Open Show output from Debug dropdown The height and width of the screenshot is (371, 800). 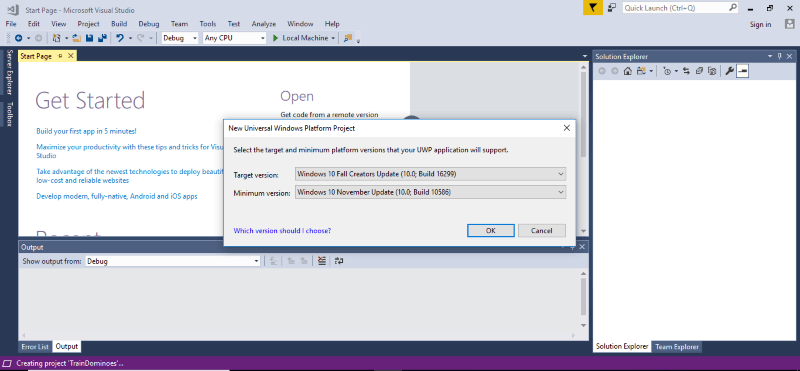(173, 261)
